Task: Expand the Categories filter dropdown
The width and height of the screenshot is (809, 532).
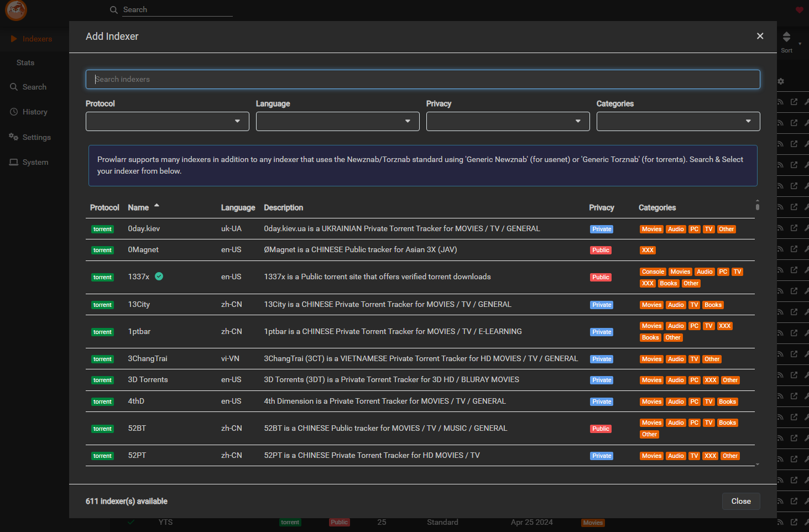Action: 678,122
